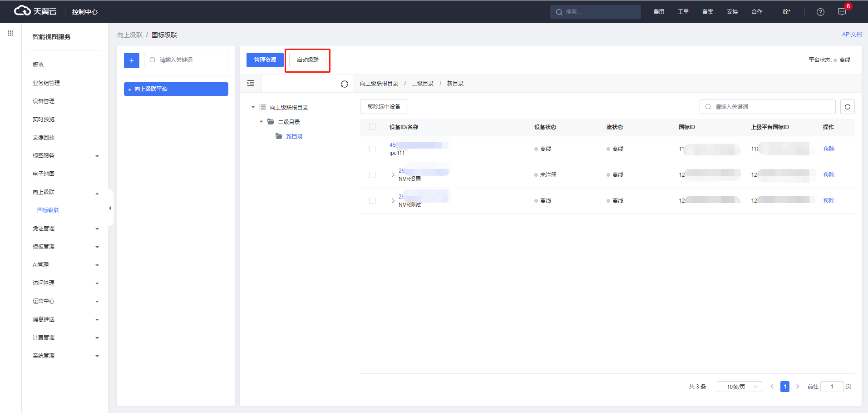The width and height of the screenshot is (868, 413).
Task: Go to 实时预览 menu item
Action: (x=44, y=119)
